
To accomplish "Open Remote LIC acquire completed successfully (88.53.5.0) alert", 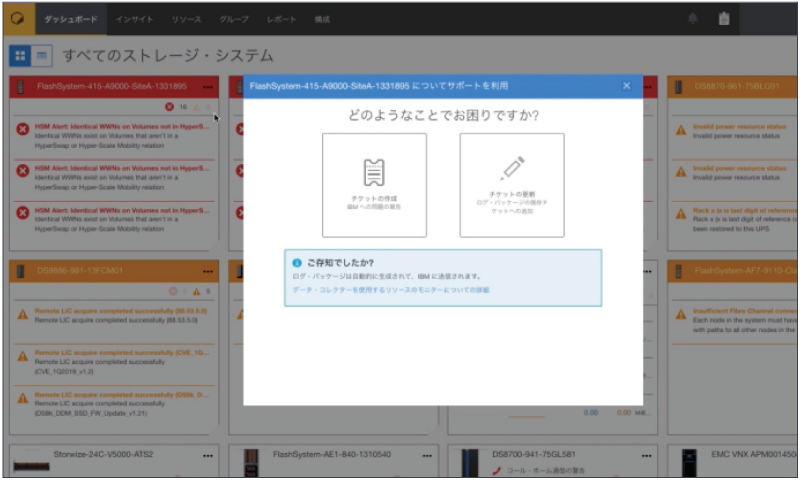I will pyautogui.click(x=121, y=311).
